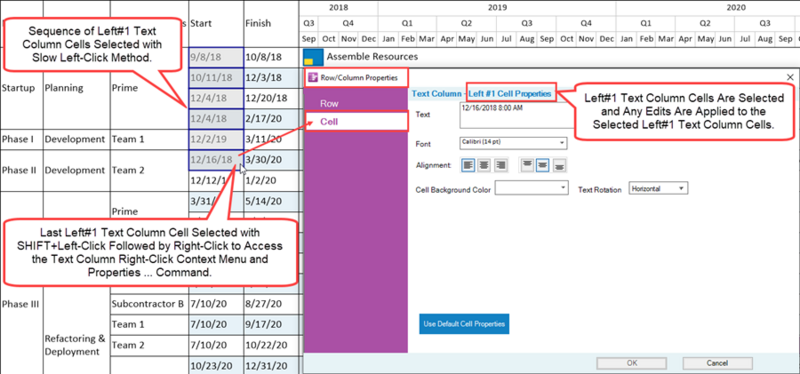Viewport: 800px width, 374px height.
Task: Select the 9/8/18 Start cell
Action: [x=216, y=57]
